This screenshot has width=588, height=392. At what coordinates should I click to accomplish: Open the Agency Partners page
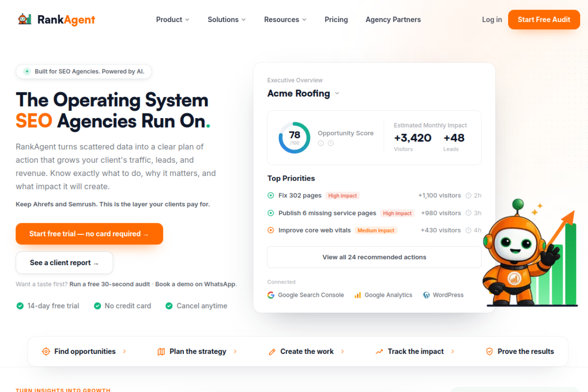click(x=393, y=20)
